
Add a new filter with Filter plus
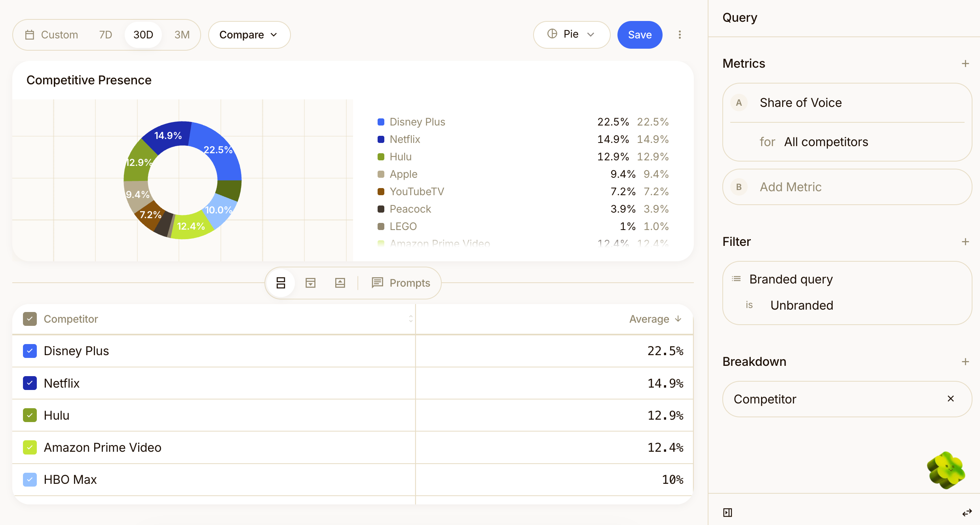tap(965, 242)
